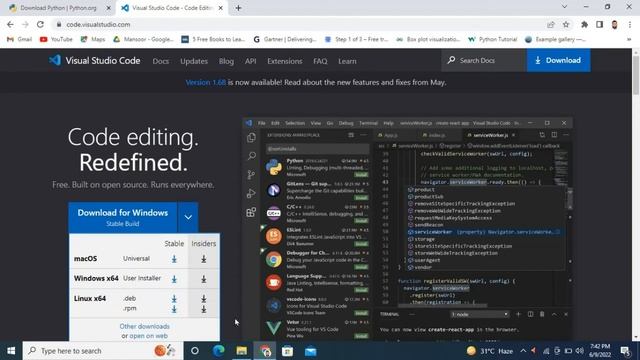Open the Docs navigation item
The image size is (640, 360).
point(160,61)
